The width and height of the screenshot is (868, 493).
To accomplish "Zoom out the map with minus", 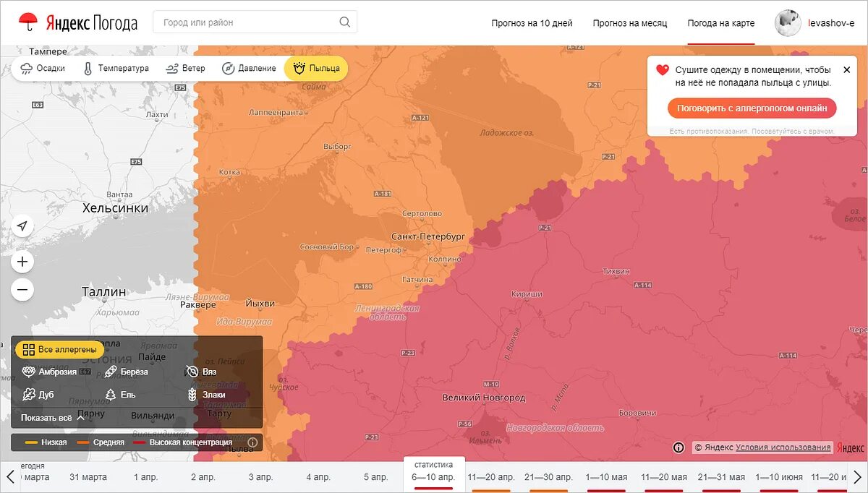I will point(22,291).
